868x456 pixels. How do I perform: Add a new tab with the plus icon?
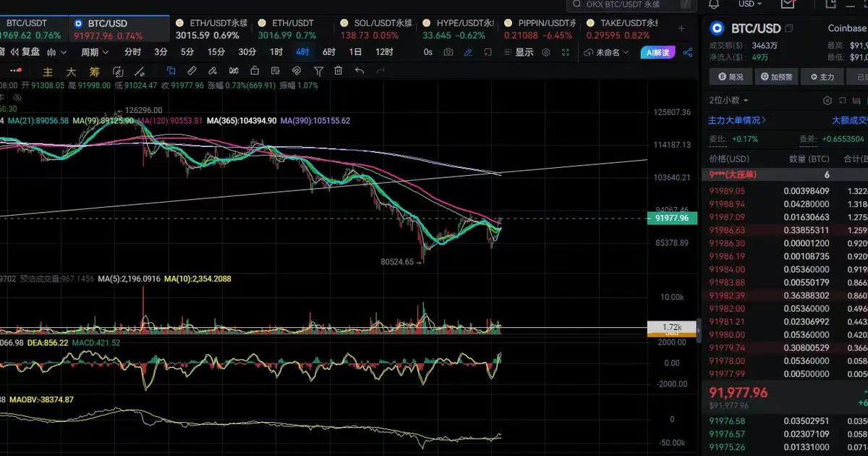(681, 29)
